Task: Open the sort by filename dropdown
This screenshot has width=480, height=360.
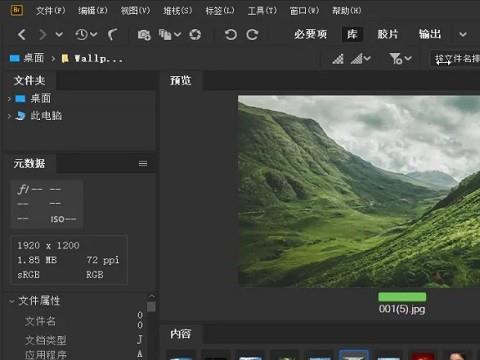Action: click(457, 59)
